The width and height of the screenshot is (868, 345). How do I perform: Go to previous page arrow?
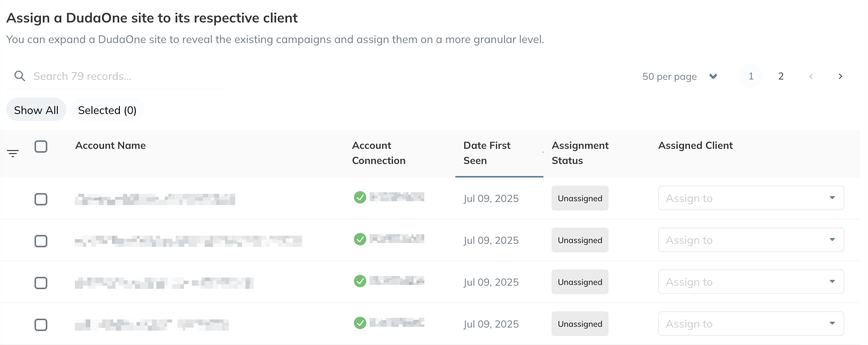click(811, 76)
